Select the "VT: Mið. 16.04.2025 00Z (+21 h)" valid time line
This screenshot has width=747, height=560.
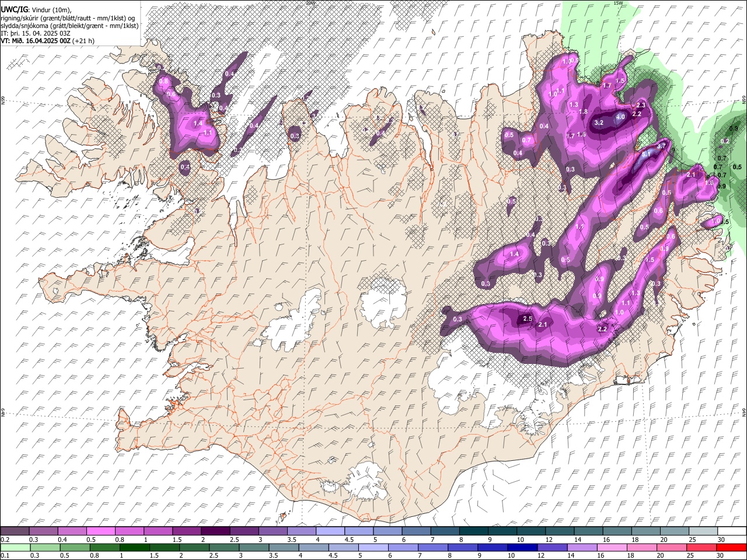(x=47, y=41)
